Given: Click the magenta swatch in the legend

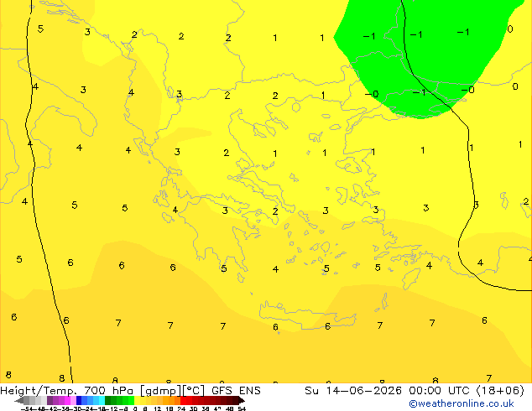Looking at the screenshot, I should tap(67, 400).
